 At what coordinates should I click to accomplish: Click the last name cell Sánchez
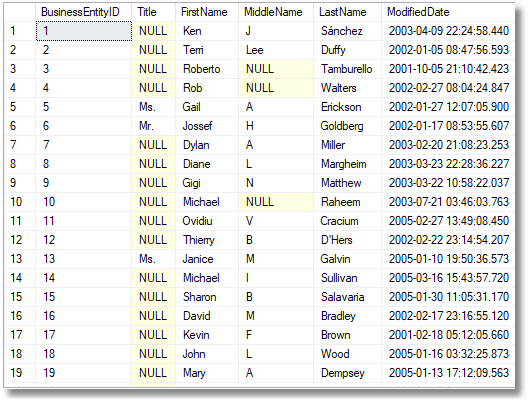click(x=347, y=31)
